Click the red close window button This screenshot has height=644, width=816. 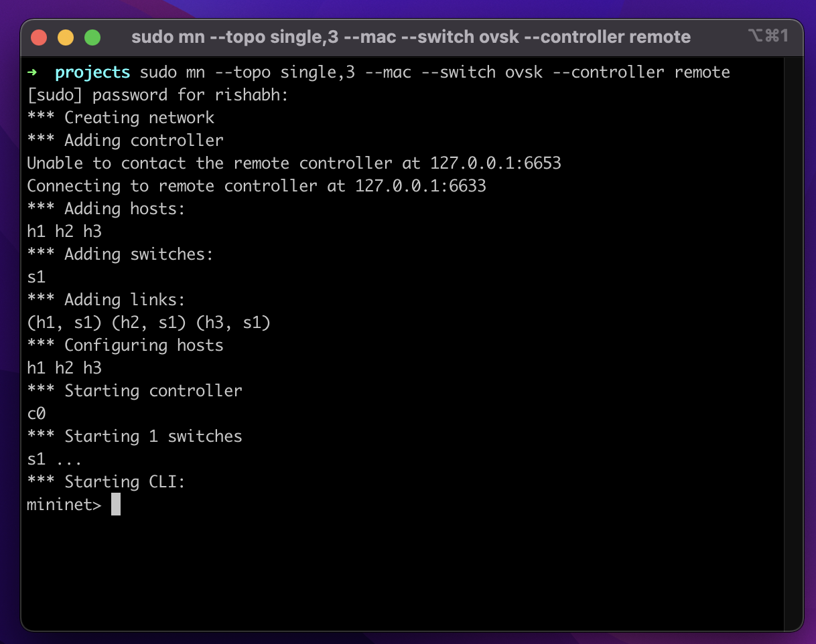coord(39,37)
